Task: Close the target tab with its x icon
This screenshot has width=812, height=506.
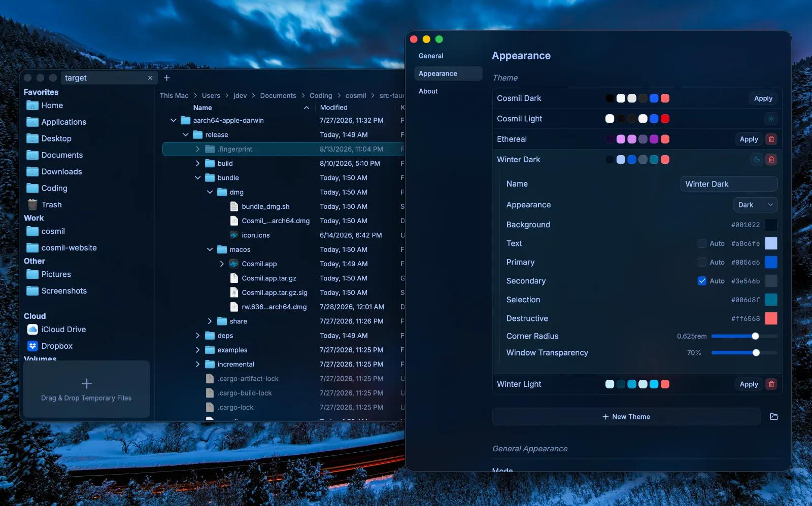Action: [150, 78]
